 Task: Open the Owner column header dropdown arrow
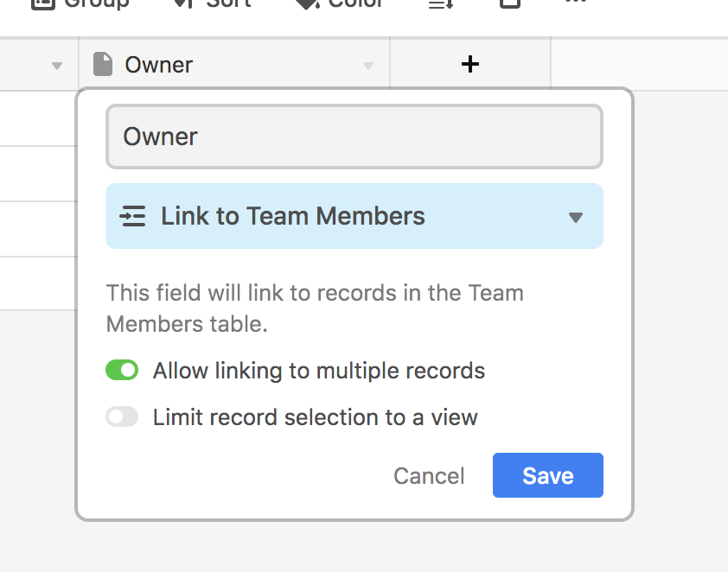[x=368, y=66]
